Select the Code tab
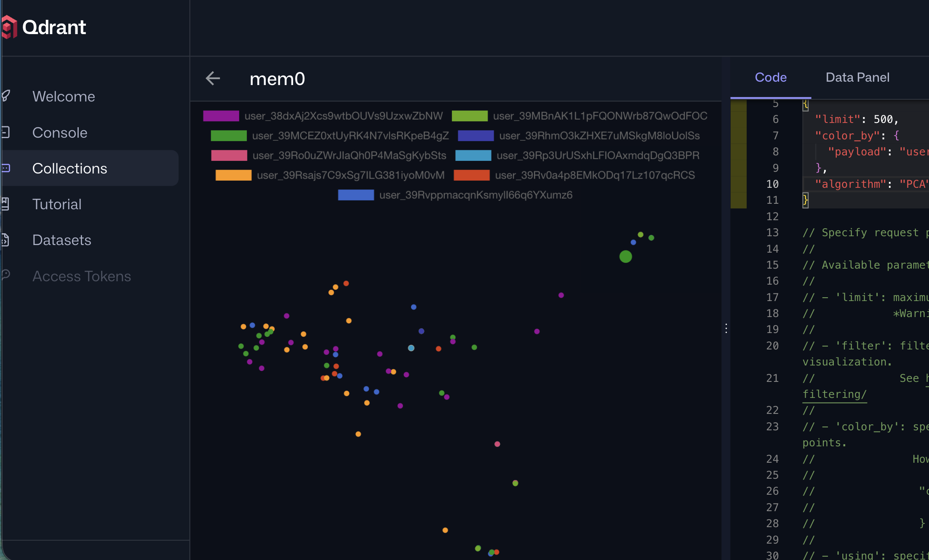Screen dimensions: 929x560 (770, 77)
